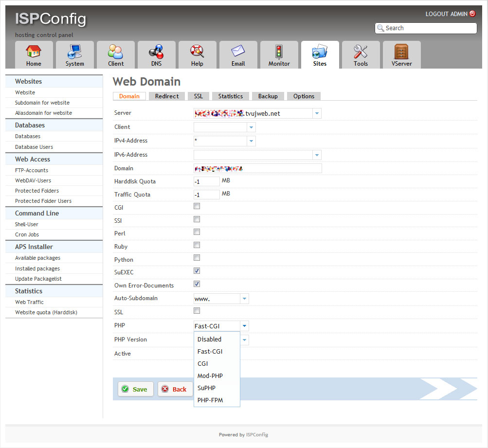Open FTP-Accounts in the sidebar

point(32,170)
